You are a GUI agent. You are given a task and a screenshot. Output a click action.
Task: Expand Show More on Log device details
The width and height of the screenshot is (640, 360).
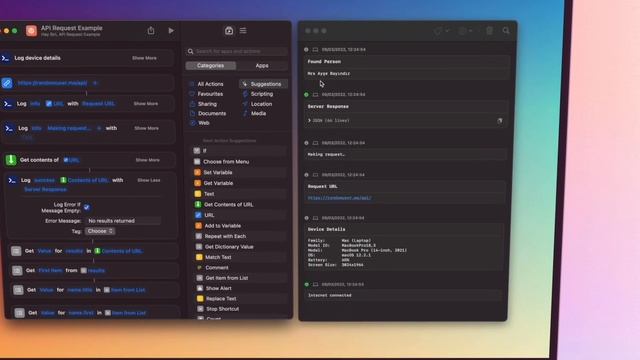(x=144, y=58)
